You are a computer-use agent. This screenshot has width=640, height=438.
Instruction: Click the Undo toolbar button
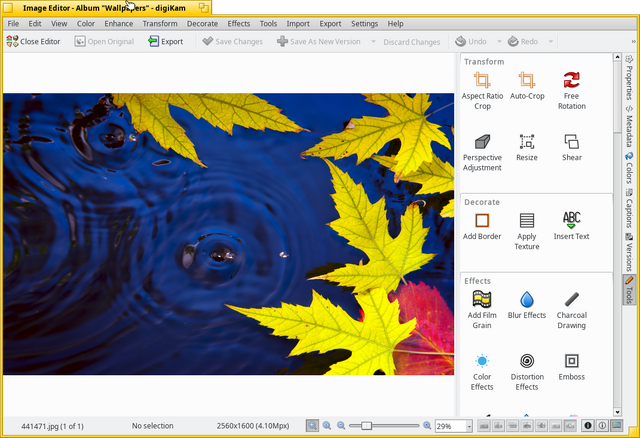click(x=471, y=41)
